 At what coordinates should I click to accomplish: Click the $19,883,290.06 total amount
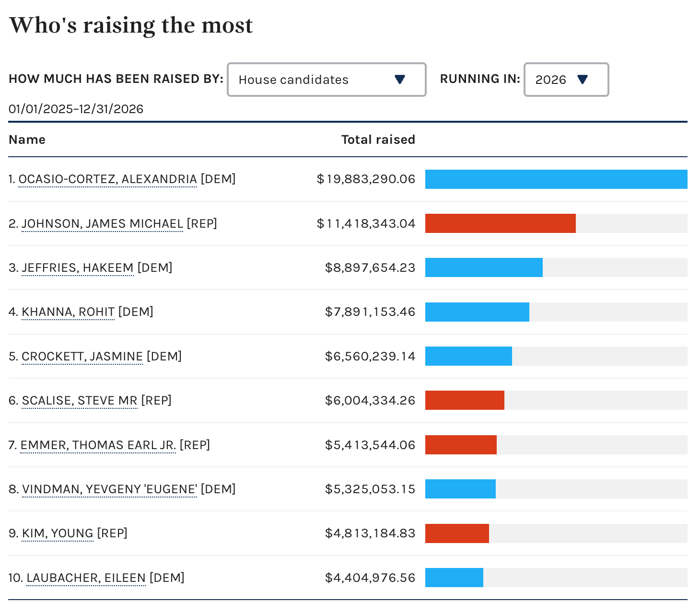366,179
